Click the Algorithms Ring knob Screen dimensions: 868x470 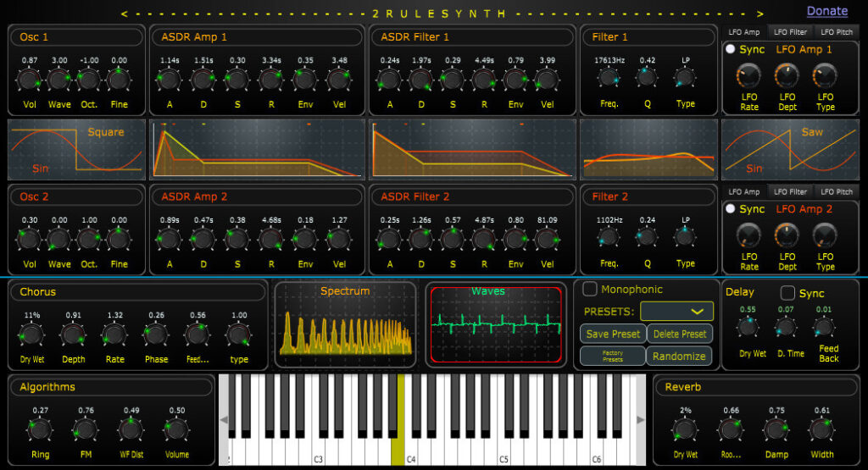40,430
